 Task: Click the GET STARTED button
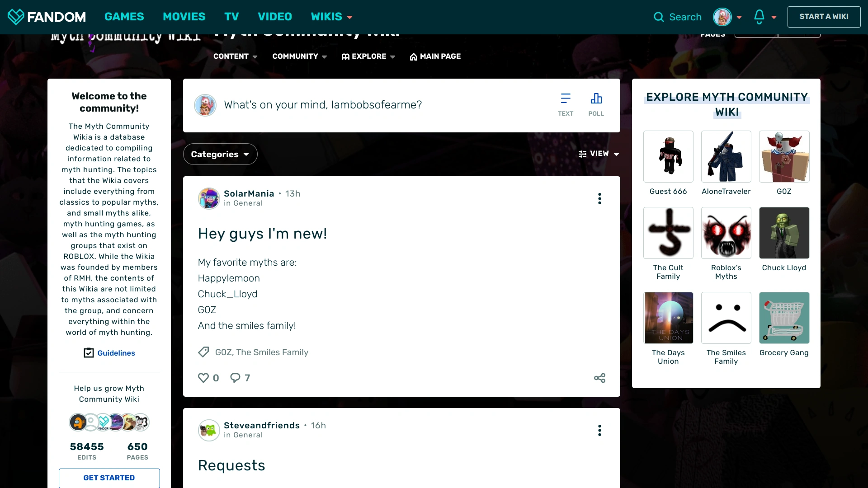point(109,478)
